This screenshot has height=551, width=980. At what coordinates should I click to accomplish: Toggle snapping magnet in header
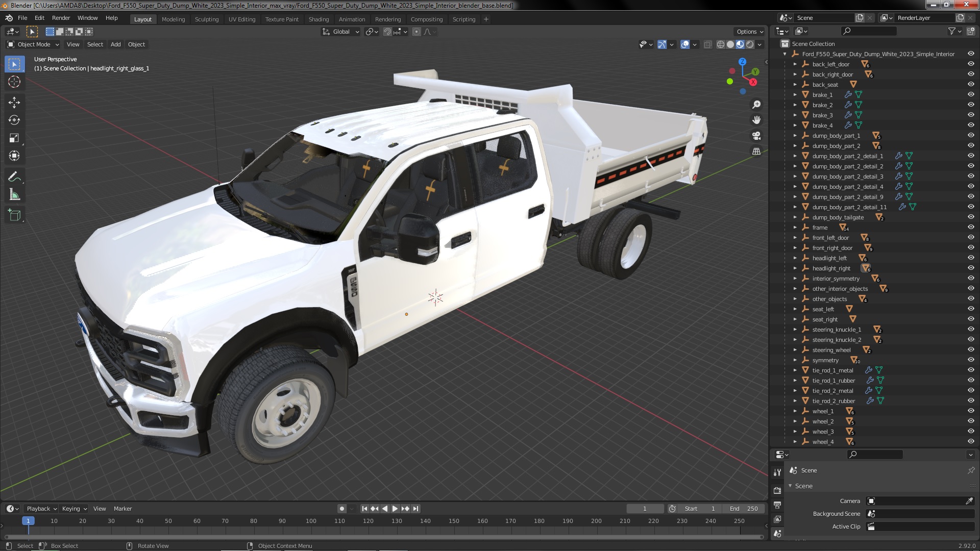click(387, 32)
